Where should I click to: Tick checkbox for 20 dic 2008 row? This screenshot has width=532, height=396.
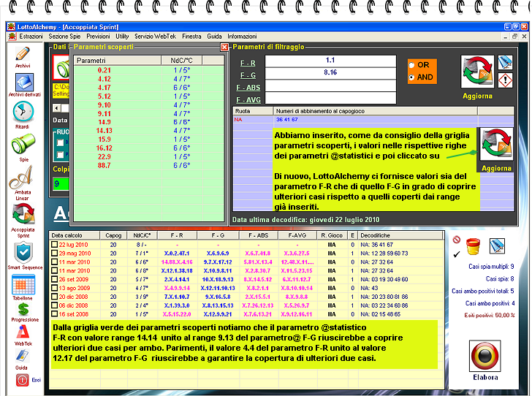pyautogui.click(x=54, y=297)
